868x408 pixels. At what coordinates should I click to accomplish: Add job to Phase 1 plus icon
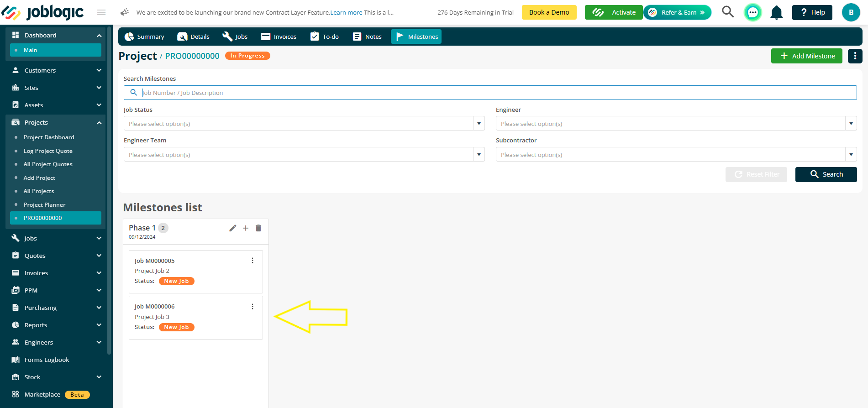[x=246, y=228]
